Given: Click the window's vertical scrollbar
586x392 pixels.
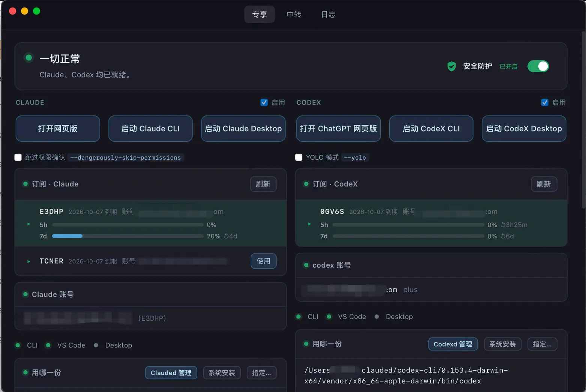Looking at the screenshot, I should 583,120.
